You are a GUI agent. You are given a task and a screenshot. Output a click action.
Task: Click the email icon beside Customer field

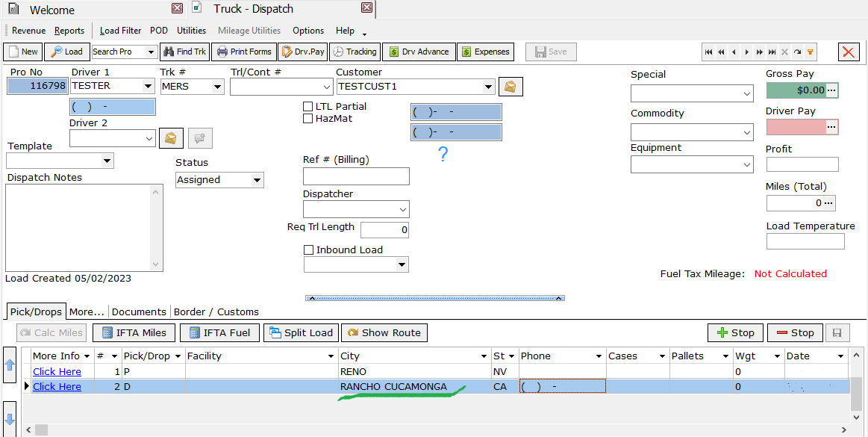pyautogui.click(x=511, y=87)
